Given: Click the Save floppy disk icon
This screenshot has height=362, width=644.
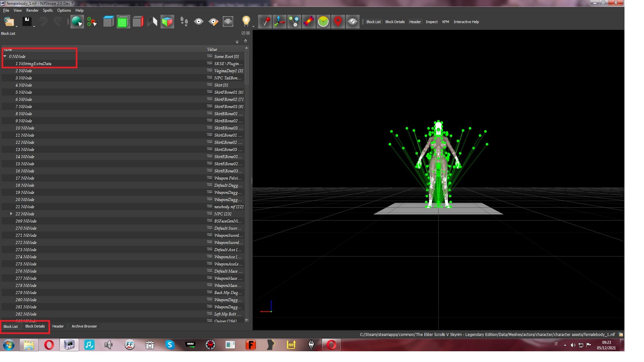Looking at the screenshot, I should (27, 21).
